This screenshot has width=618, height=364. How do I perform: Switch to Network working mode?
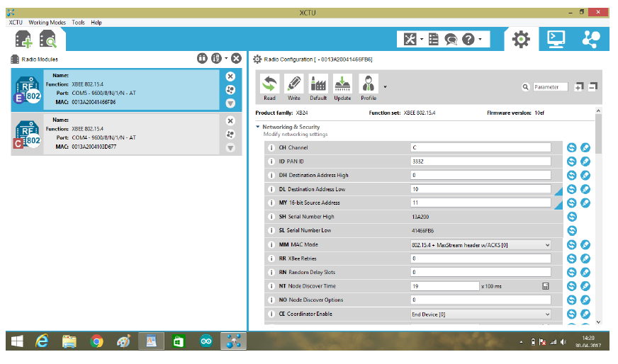(591, 40)
